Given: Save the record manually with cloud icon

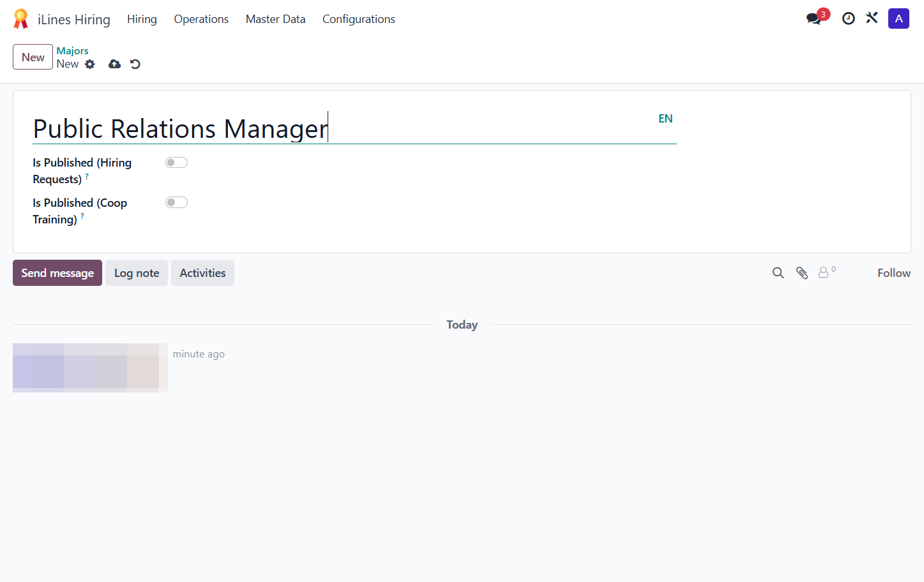Looking at the screenshot, I should (114, 64).
